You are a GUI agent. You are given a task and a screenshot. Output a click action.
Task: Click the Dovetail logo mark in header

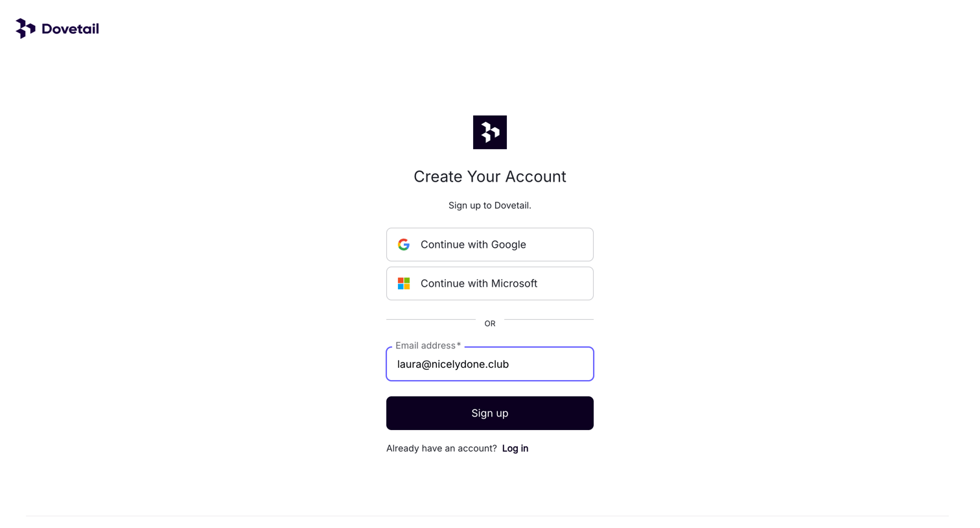tap(25, 29)
